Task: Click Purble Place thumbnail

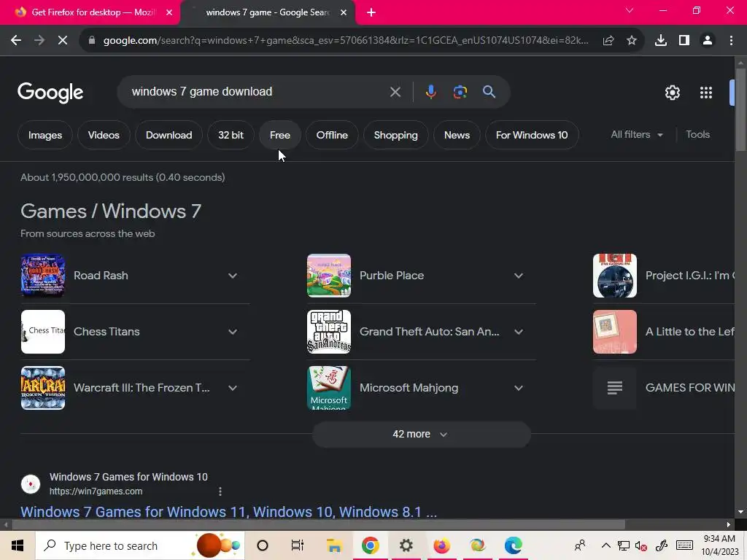Action: pos(329,276)
